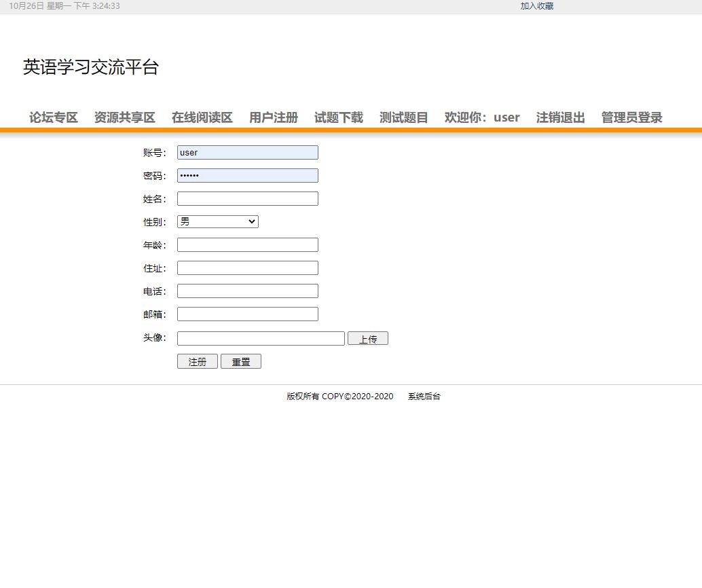Expand the 性别 gender dropdown

pos(217,221)
